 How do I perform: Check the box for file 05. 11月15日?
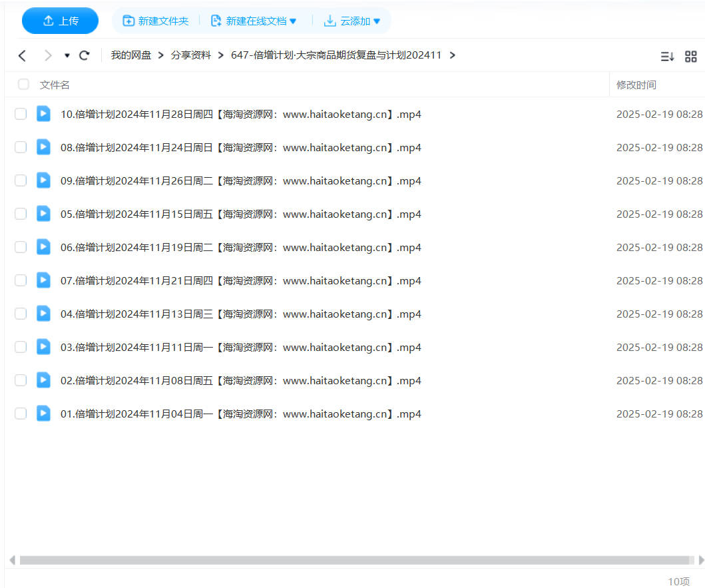click(21, 214)
